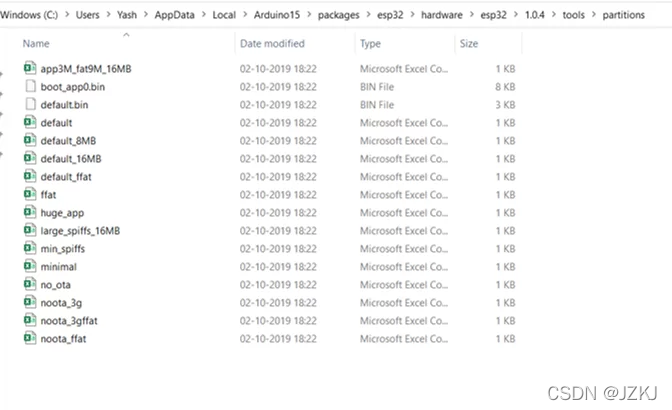This screenshot has width=672, height=410.
Task: Click the Excel icon next to default_16MB
Action: (x=30, y=158)
